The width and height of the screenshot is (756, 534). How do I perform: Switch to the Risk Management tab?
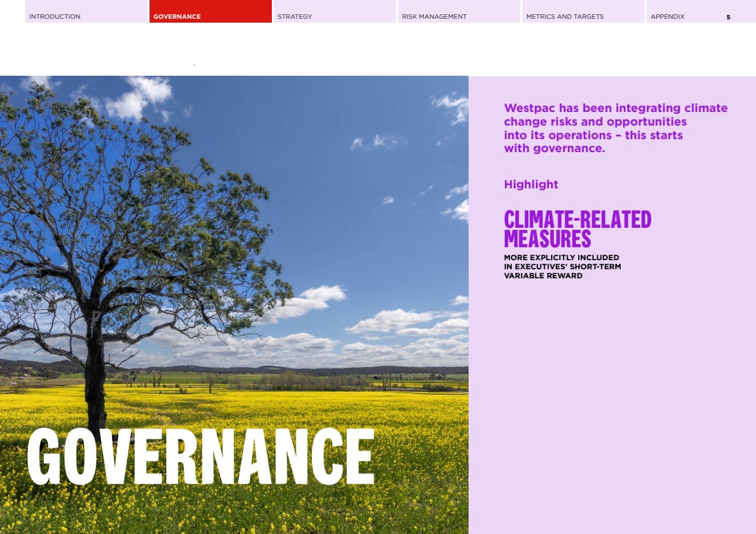460,11
